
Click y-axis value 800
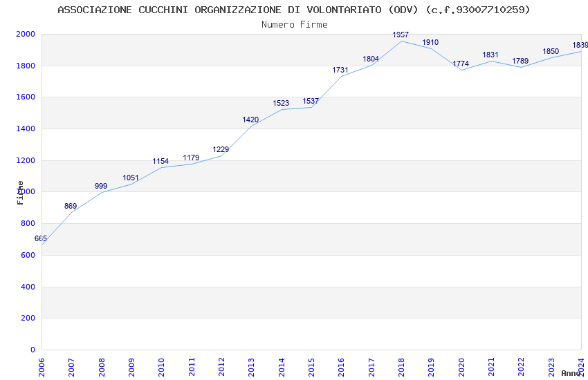[28, 223]
